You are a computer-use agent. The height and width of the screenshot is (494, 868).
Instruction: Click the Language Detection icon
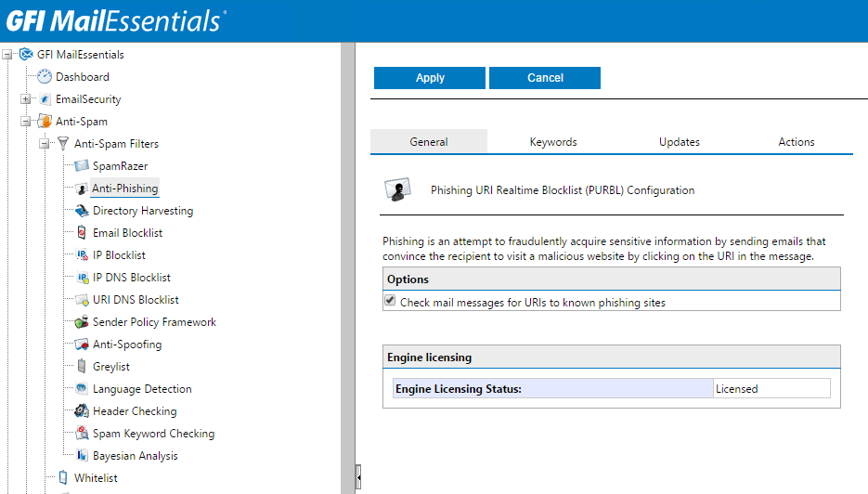click(82, 388)
